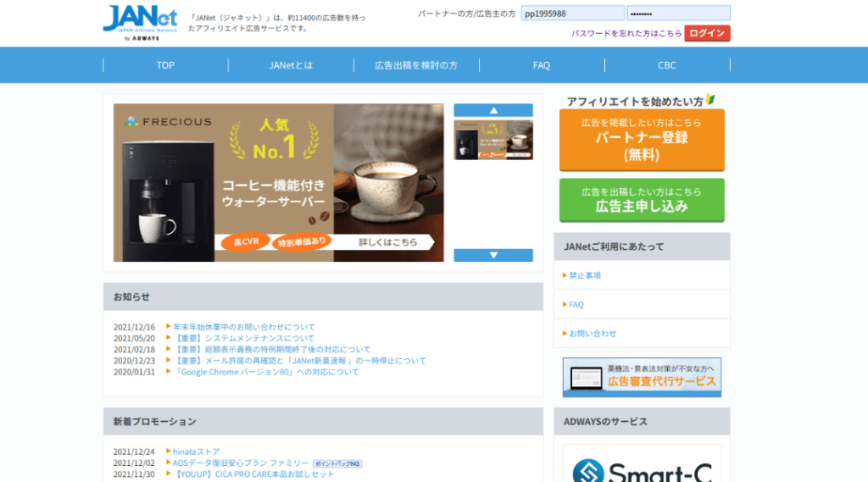868x482 pixels.
Task: Click the green 広告主申し込み button
Action: pos(642,200)
